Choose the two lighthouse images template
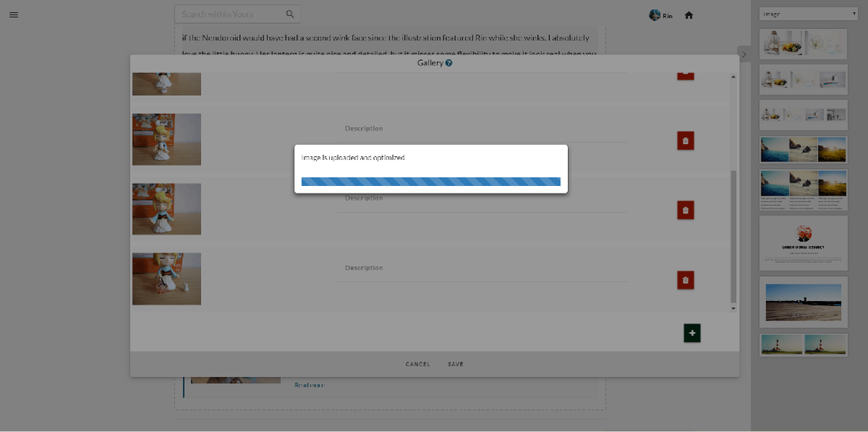 pyautogui.click(x=803, y=344)
